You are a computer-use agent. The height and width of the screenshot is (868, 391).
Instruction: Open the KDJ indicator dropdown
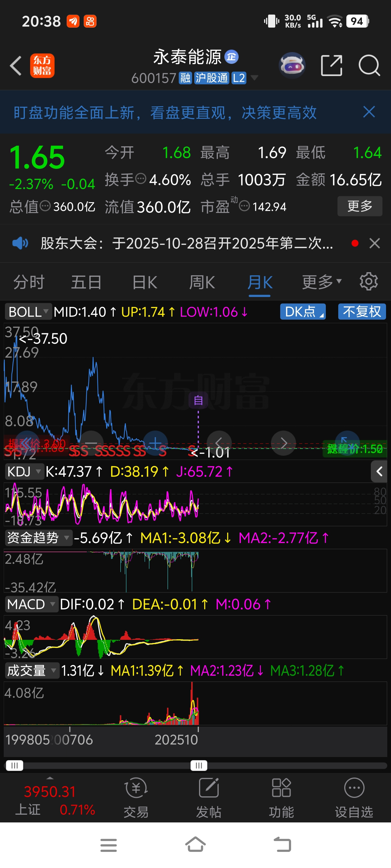[x=24, y=472]
